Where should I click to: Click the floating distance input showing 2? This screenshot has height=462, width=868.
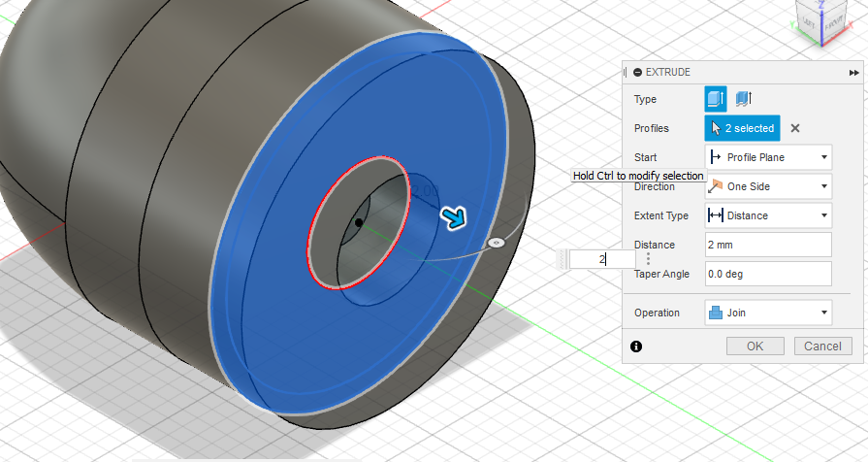602,259
